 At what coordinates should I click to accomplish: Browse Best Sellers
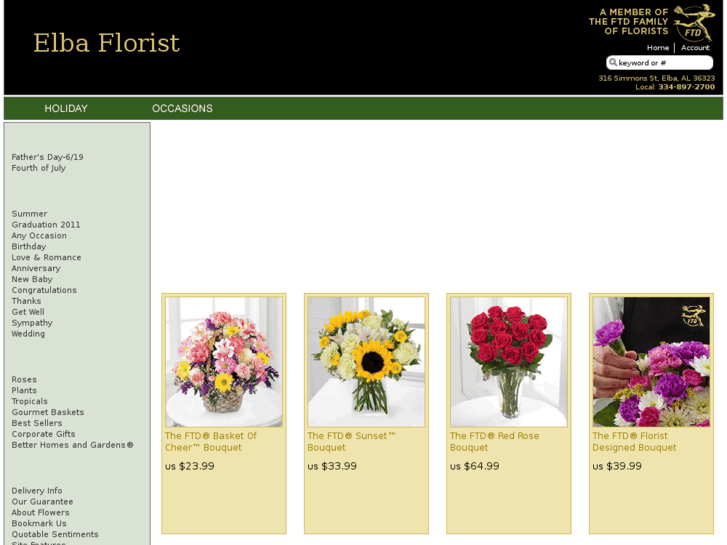(x=37, y=423)
